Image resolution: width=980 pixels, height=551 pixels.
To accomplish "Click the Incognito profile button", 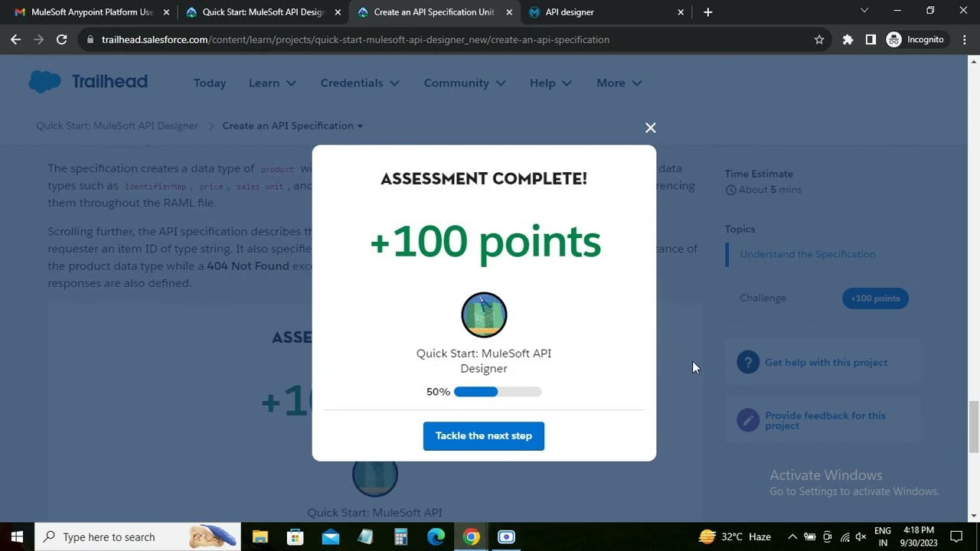I will tap(916, 40).
